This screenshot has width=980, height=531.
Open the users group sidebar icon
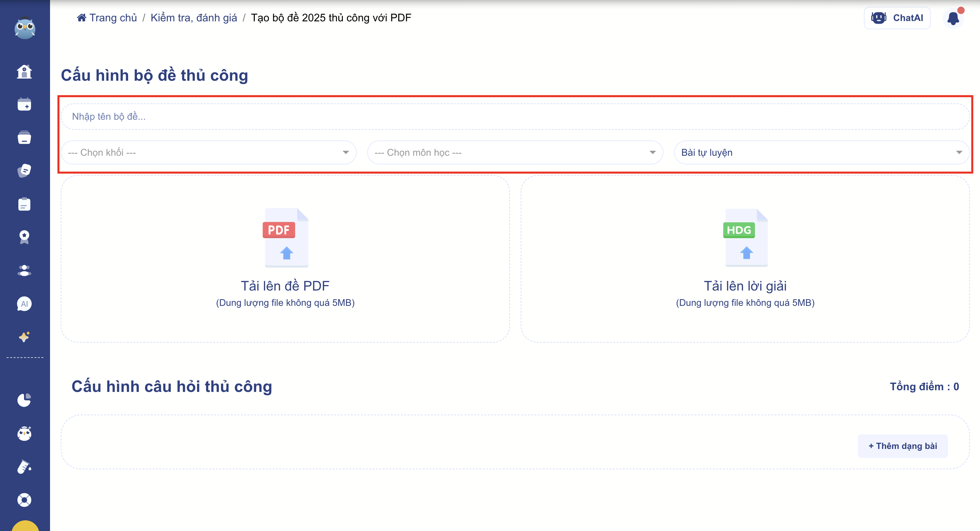(x=24, y=271)
